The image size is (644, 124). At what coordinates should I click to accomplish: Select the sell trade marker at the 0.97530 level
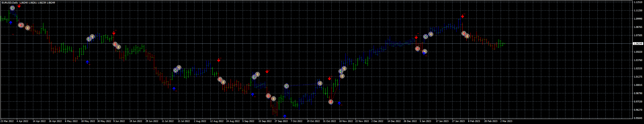[331, 102]
